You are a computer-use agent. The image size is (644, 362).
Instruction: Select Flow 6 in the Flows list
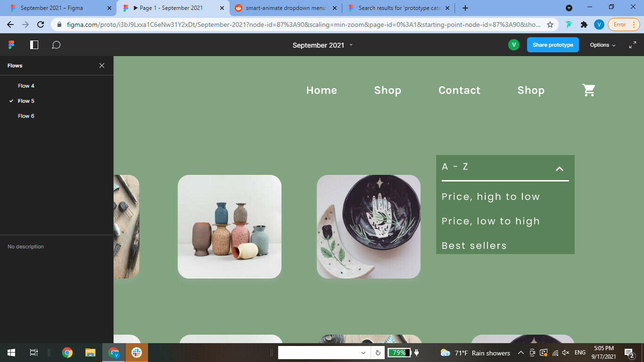click(x=26, y=116)
